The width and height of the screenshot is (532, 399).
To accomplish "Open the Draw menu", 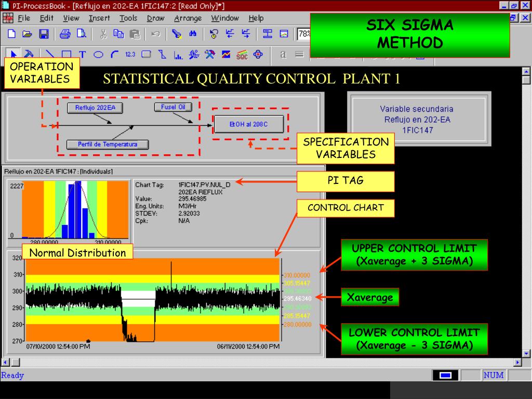I will [x=155, y=18].
